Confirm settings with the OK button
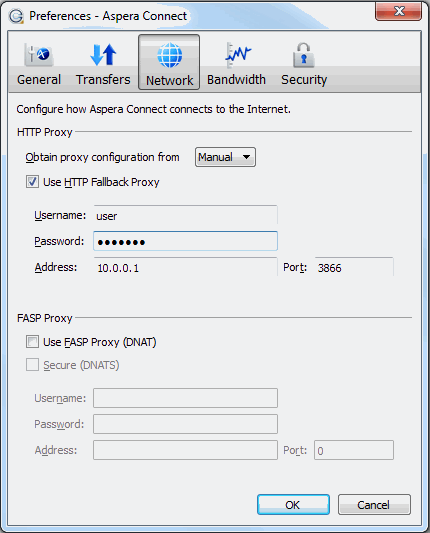Image resolution: width=430 pixels, height=533 pixels. (x=293, y=505)
